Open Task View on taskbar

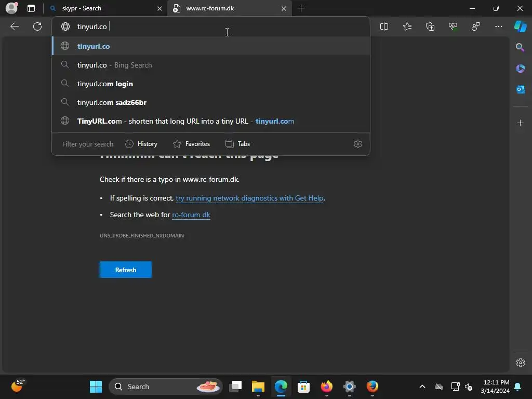235,387
